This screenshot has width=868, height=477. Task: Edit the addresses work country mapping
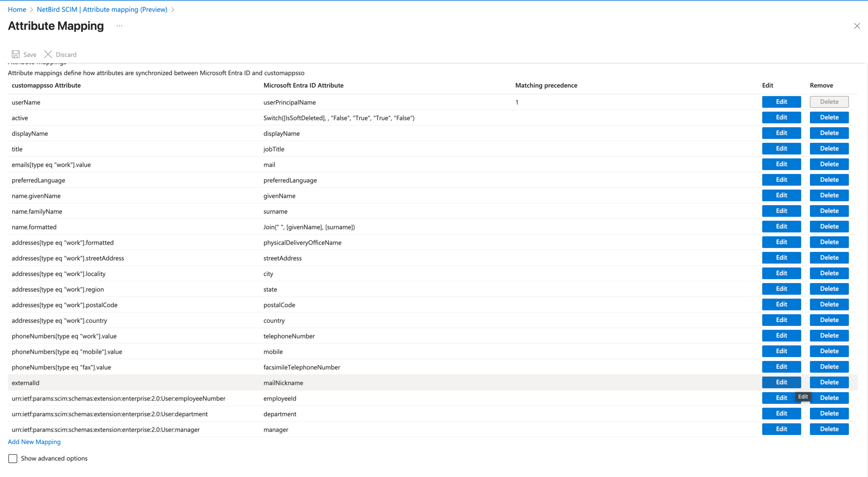[x=781, y=320]
